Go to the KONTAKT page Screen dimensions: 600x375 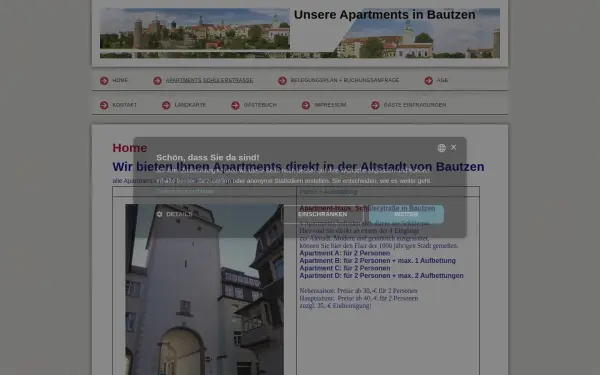[124, 105]
